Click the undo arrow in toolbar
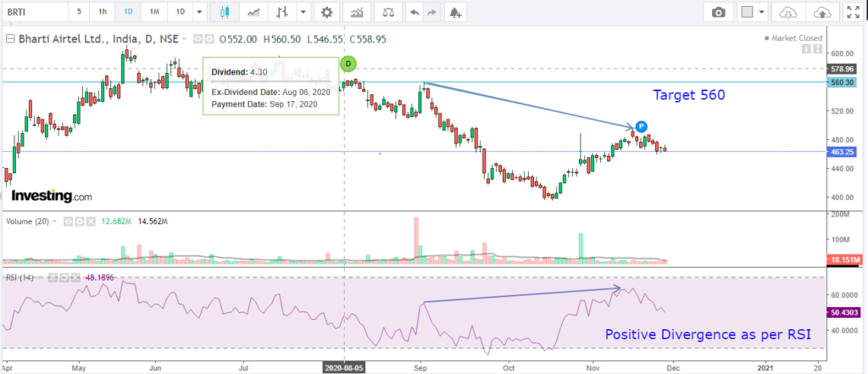The image size is (868, 374). 414,13
